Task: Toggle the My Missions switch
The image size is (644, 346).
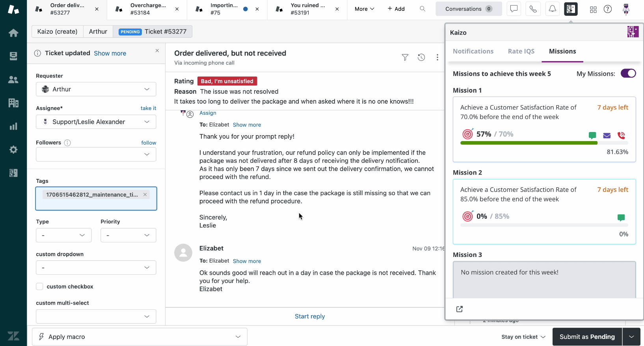Action: (628, 73)
